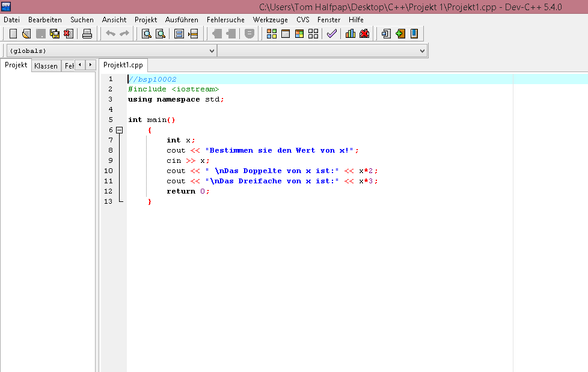Open the empty function list dropdown

click(x=322, y=50)
